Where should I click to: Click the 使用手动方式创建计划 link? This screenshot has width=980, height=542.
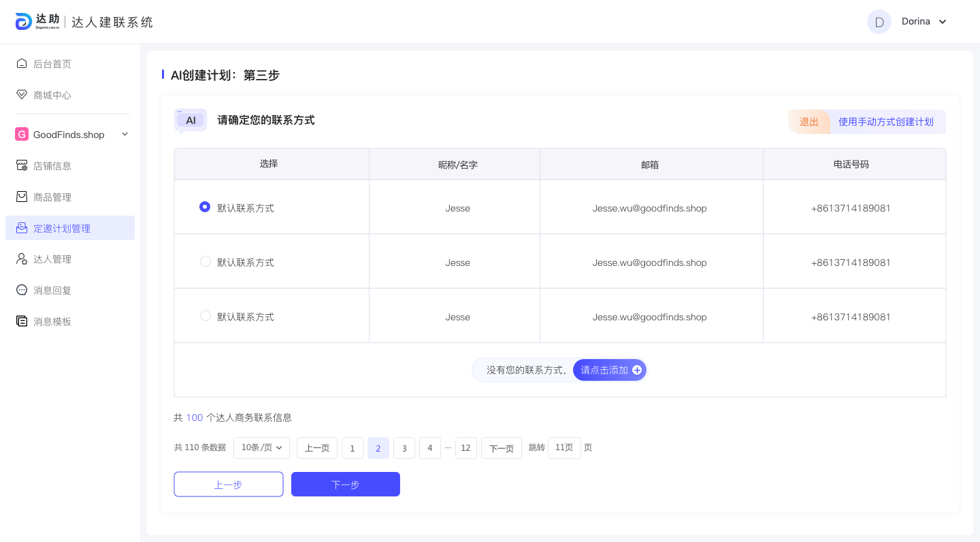tap(885, 122)
